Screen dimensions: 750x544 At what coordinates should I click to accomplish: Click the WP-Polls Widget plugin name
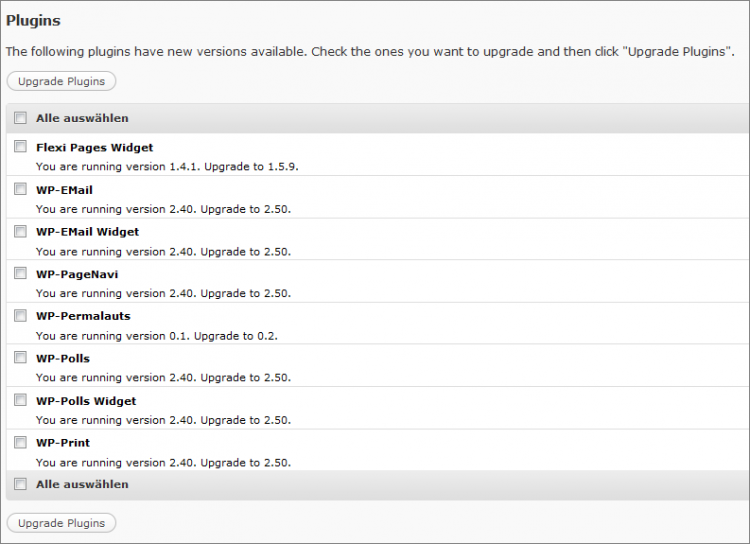86,401
